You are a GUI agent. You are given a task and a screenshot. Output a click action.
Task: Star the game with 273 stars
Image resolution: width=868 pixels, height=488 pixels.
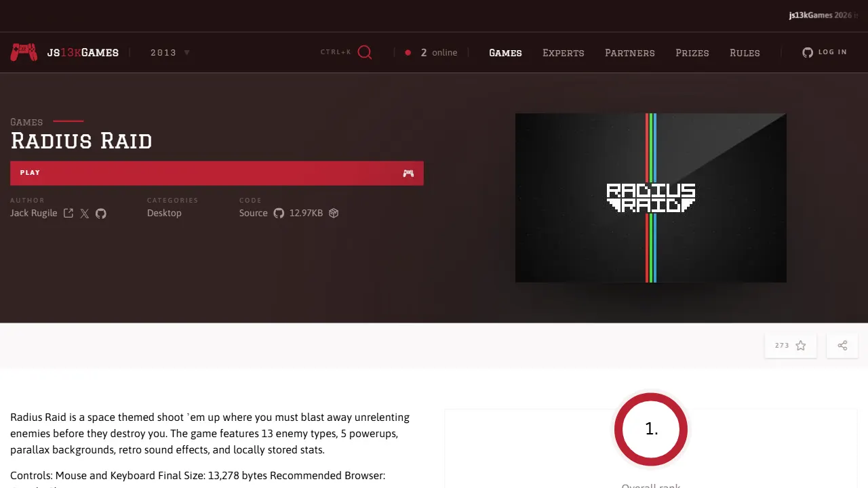pos(791,346)
